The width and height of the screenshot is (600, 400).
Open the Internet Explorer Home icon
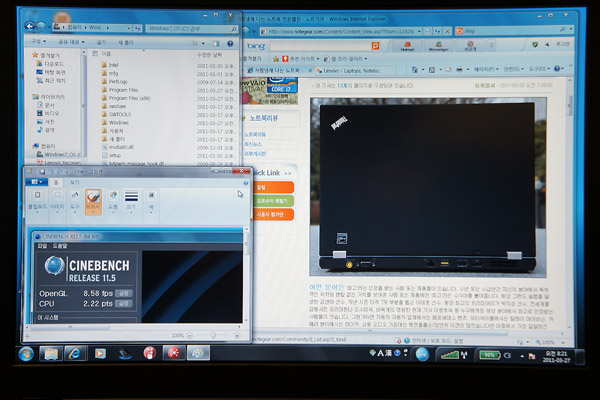coord(414,70)
